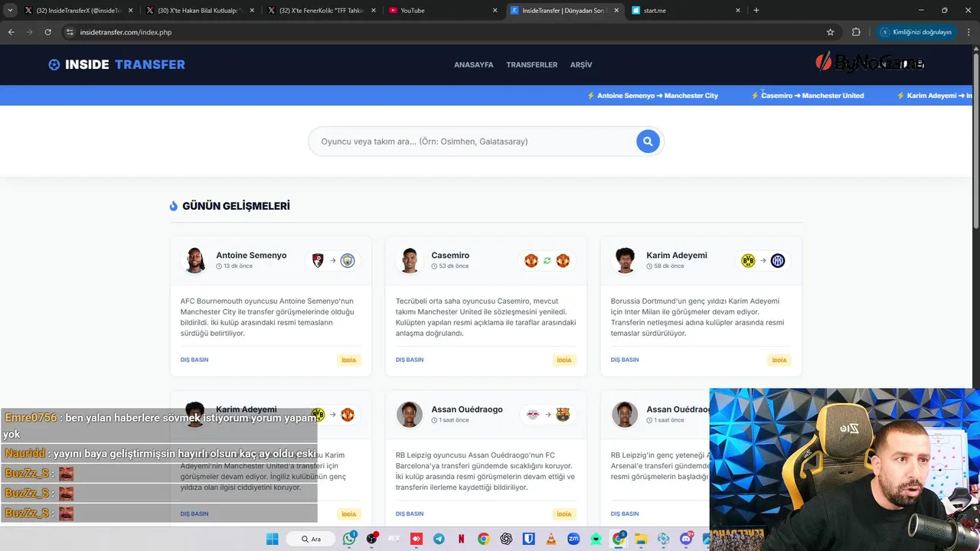Click the refresh arrows icon on Casemiro card

tap(547, 260)
